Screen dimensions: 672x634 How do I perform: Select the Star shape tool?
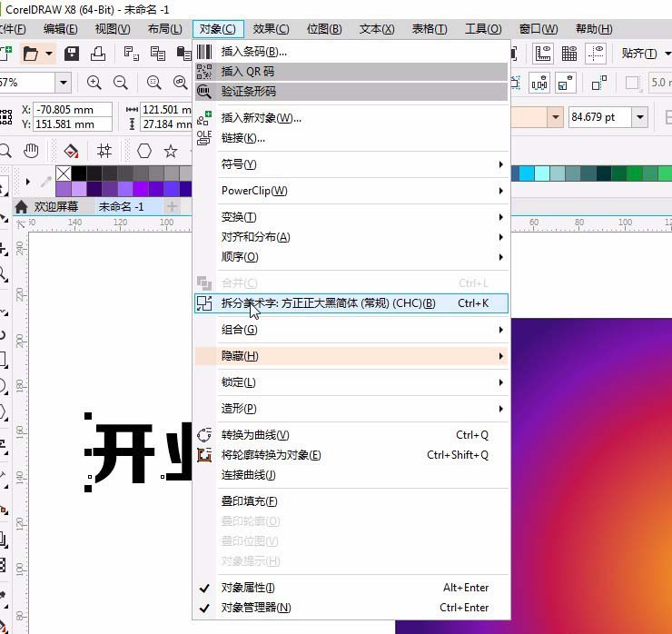[171, 151]
